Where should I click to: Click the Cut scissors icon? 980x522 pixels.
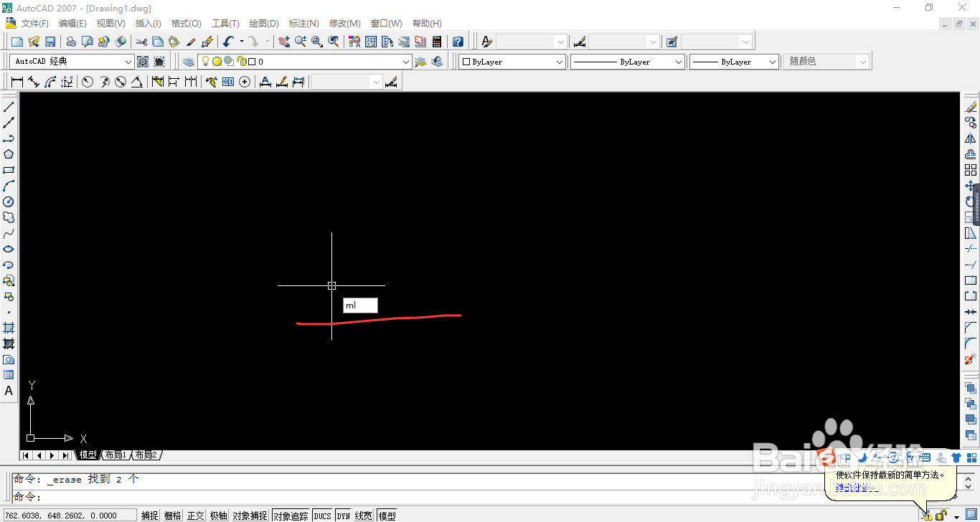pyautogui.click(x=141, y=42)
